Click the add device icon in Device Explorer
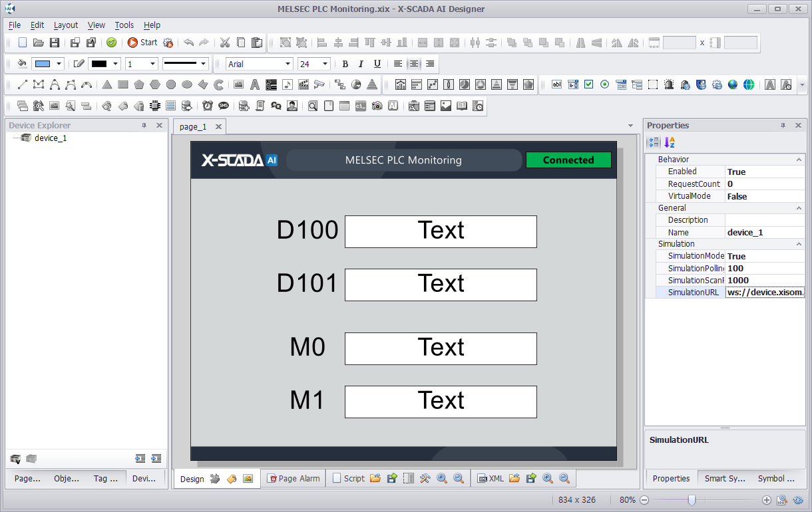The height and width of the screenshot is (512, 812). (15, 459)
